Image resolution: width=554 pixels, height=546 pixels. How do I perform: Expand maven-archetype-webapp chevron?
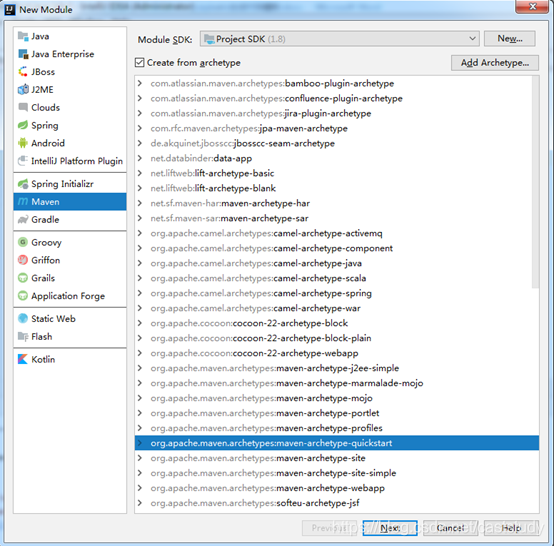click(x=140, y=488)
